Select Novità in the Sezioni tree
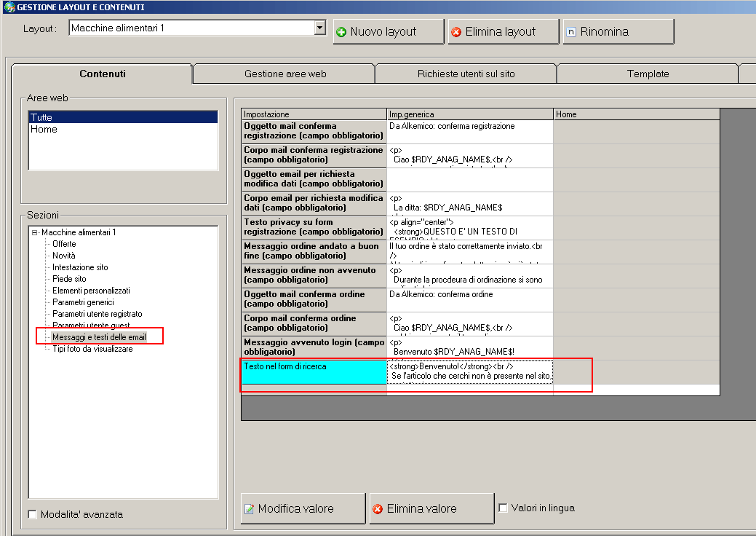756x536 pixels. 63,256
